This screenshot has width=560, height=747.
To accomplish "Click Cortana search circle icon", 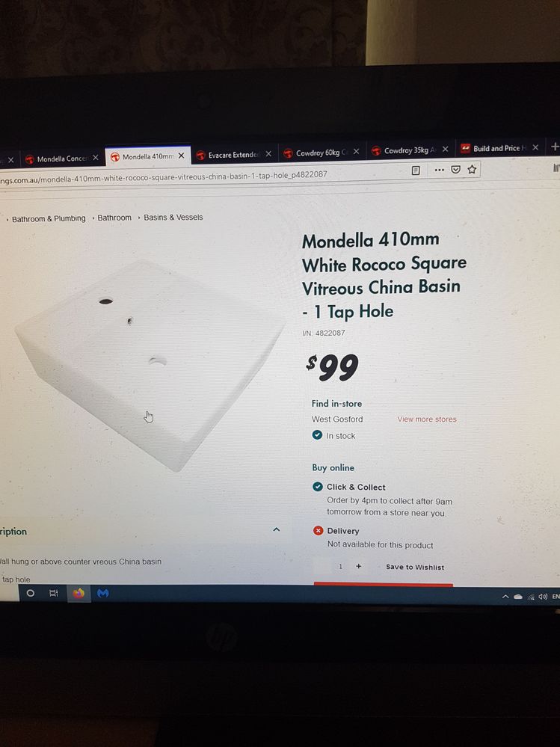I will point(30,593).
